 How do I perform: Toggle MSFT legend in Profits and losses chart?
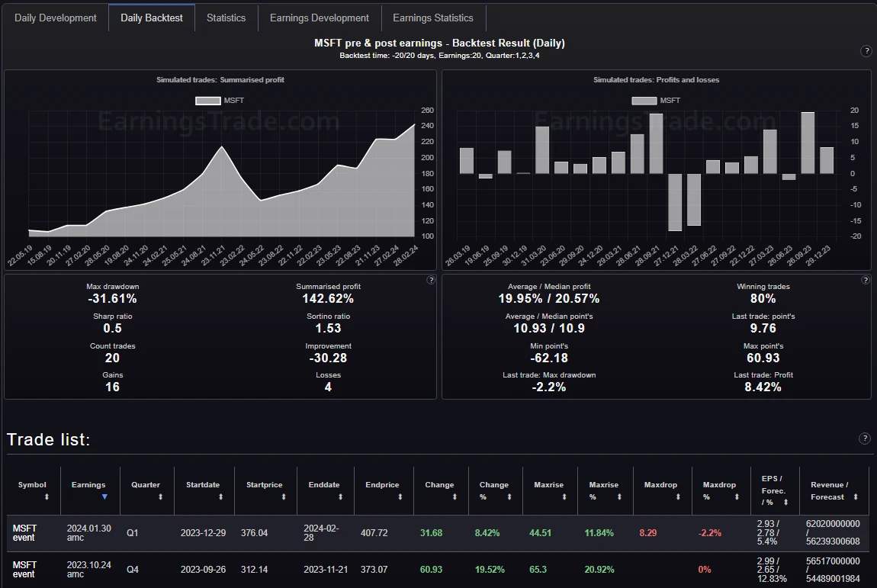656,101
